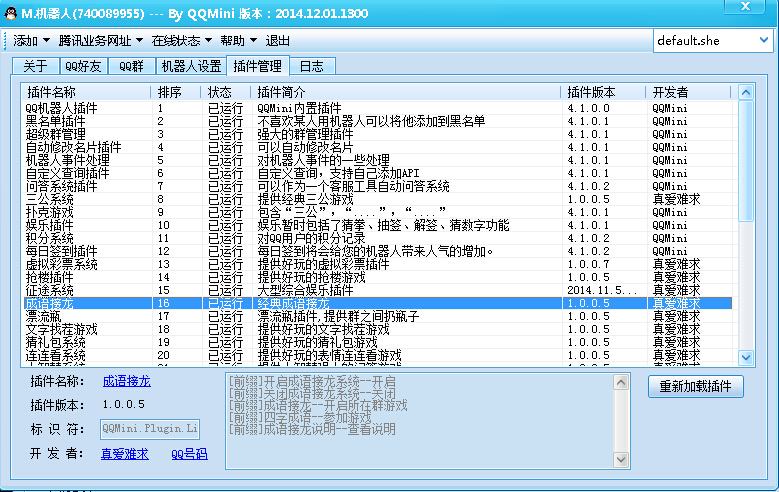The height and width of the screenshot is (492, 779).
Task: Click the 插件版本 column header
Action: coord(603,92)
